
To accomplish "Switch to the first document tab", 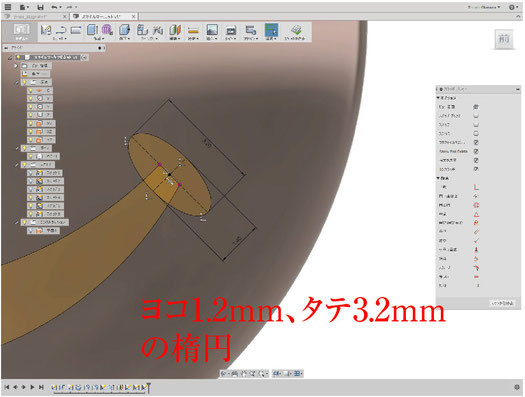I will 32,16.
